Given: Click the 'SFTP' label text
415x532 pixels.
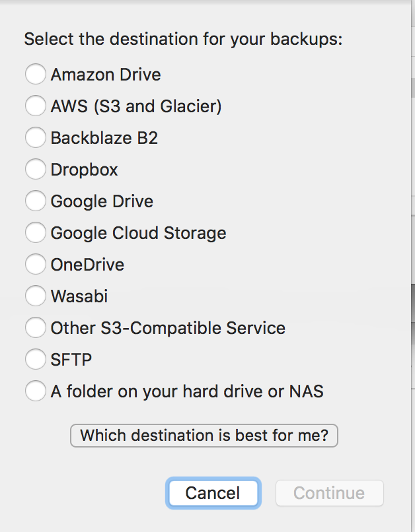Looking at the screenshot, I should point(71,360).
